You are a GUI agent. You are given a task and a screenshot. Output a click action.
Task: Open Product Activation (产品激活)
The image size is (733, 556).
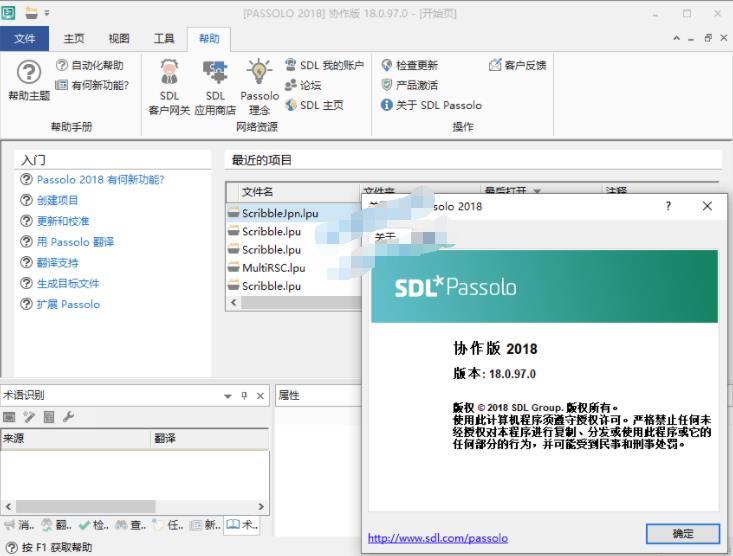click(410, 85)
